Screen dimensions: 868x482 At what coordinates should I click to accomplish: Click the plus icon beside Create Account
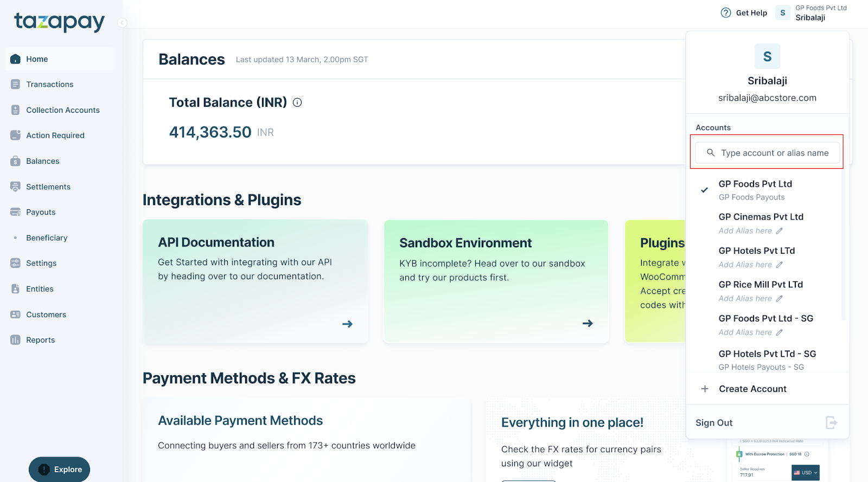pyautogui.click(x=705, y=389)
